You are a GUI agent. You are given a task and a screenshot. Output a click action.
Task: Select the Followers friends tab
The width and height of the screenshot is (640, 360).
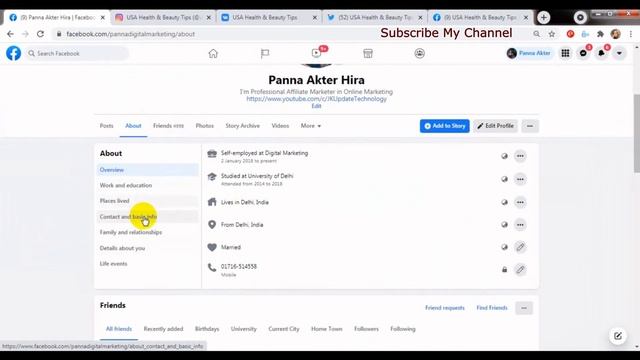(366, 329)
